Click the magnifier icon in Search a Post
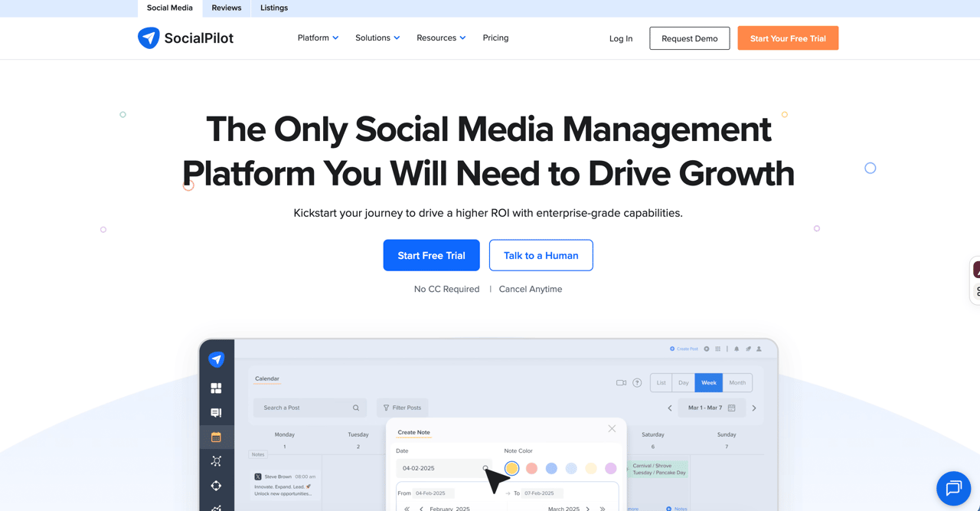 click(x=356, y=408)
